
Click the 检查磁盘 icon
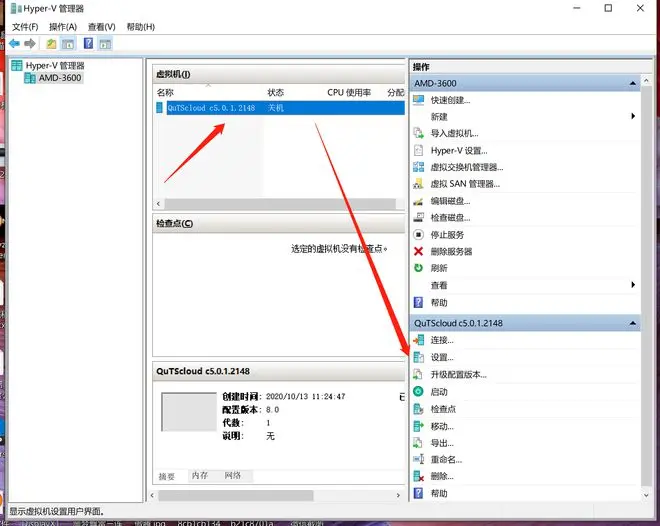[418, 218]
